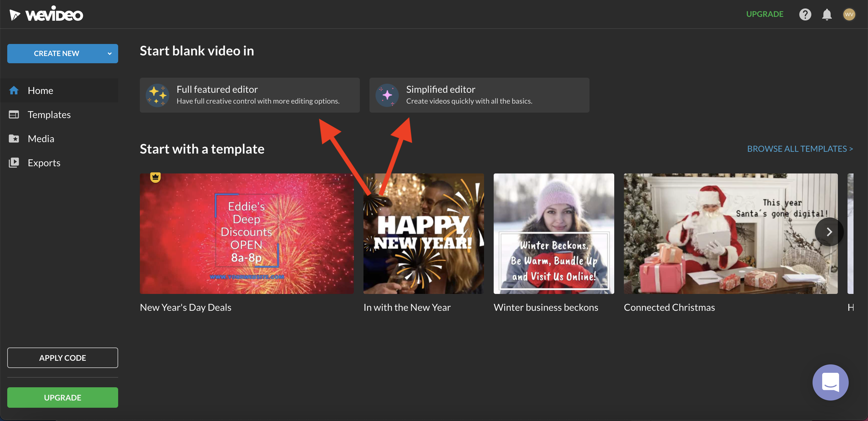The height and width of the screenshot is (421, 868).
Task: Open the notifications bell icon
Action: coord(826,14)
